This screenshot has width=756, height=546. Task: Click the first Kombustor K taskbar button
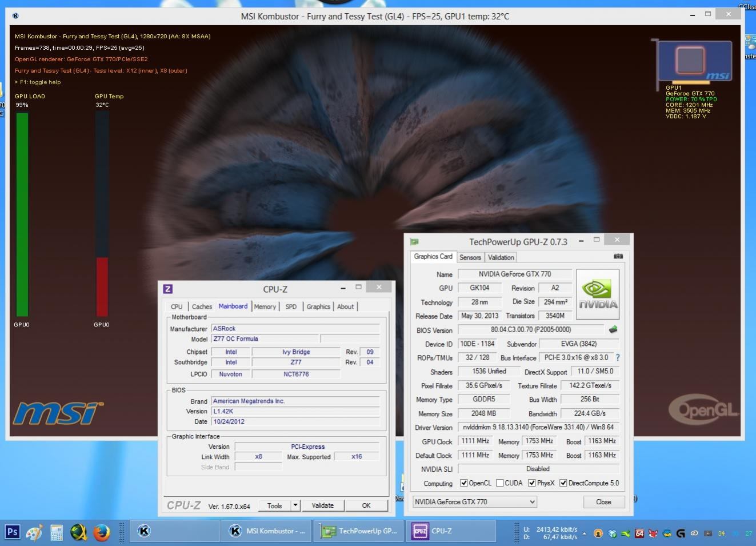pyautogui.click(x=175, y=531)
